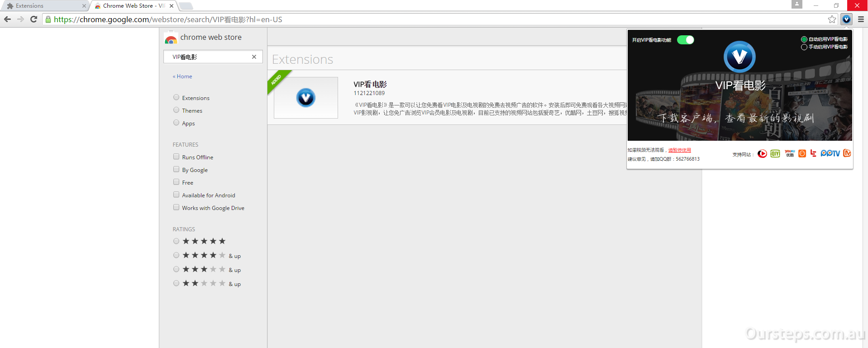Toggle the 开启VIP看电影功能 switch off

click(x=685, y=40)
